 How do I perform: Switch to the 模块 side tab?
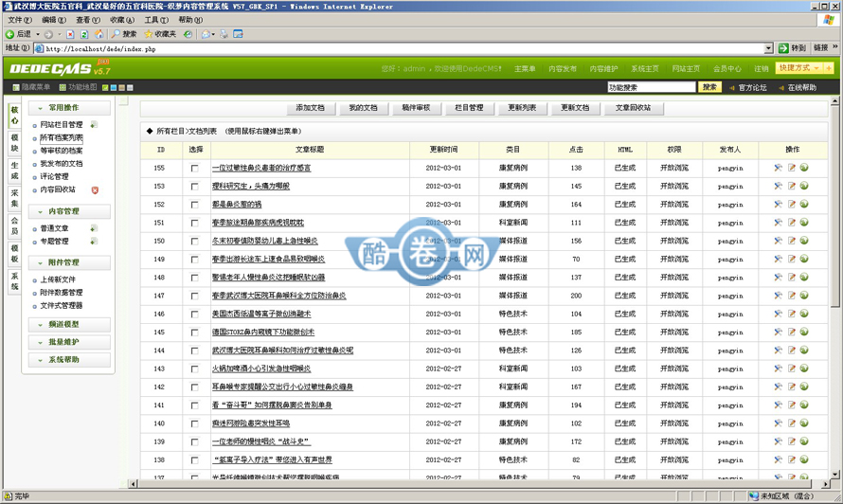coord(14,143)
